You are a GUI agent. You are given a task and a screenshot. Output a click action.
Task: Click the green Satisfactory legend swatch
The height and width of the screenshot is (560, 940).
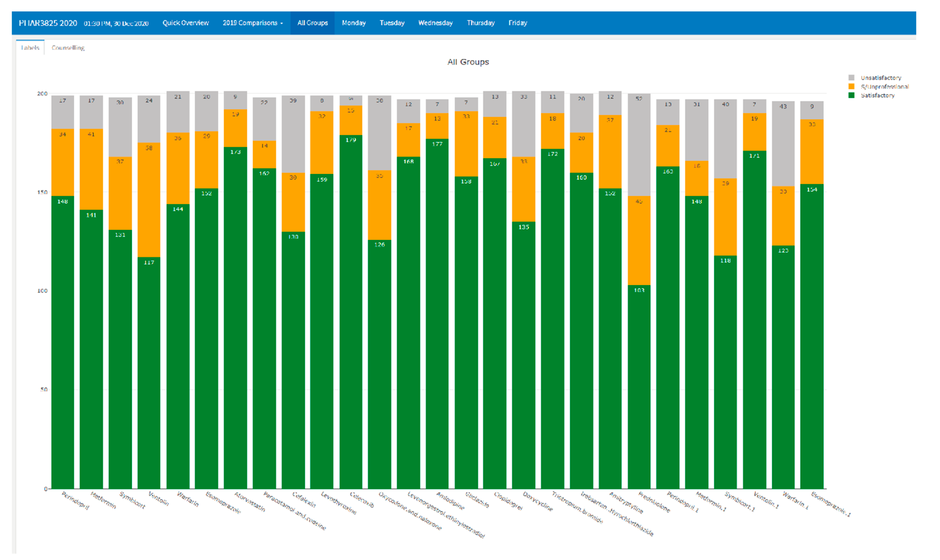click(851, 95)
